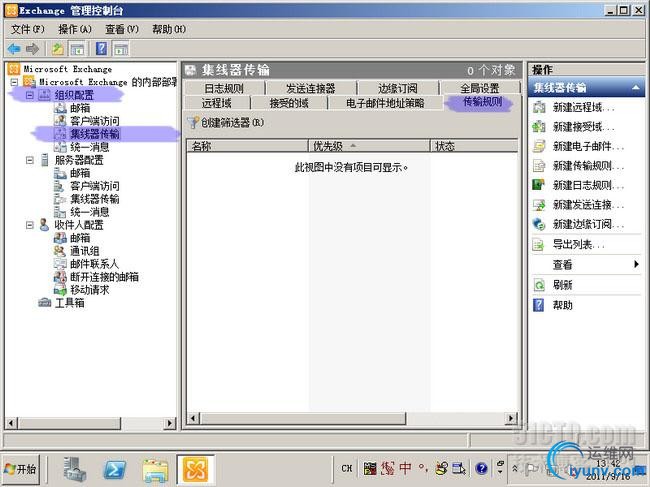Click the 新建接受域 action icon
The width and height of the screenshot is (650, 487).
539,126
